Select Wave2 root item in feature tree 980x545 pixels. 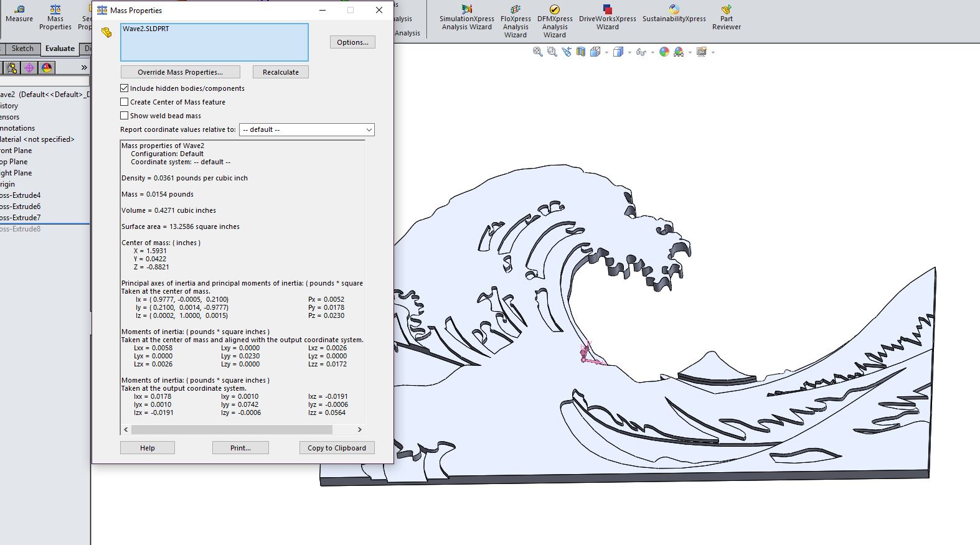[x=45, y=95]
